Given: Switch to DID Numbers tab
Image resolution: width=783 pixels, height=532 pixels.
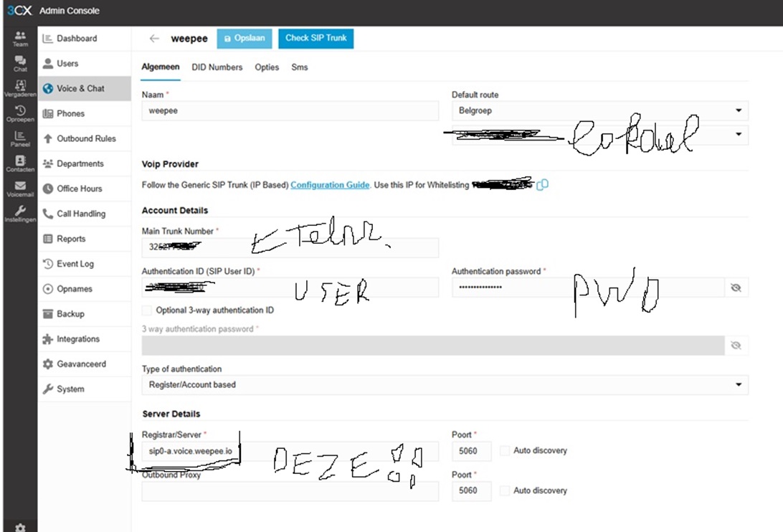Looking at the screenshot, I should (x=217, y=67).
